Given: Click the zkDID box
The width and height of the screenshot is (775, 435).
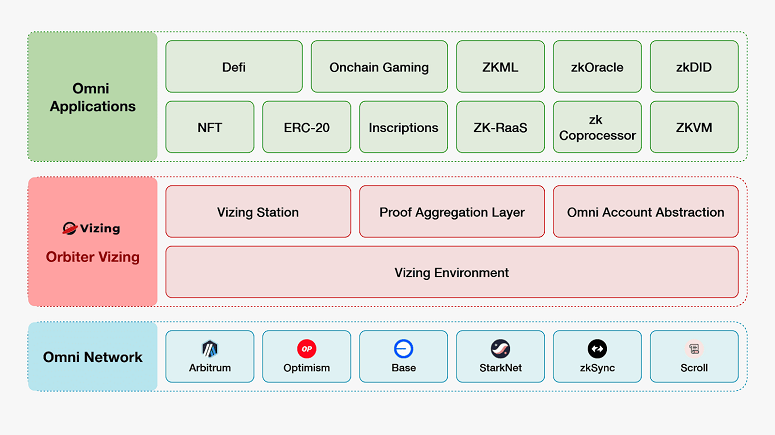Looking at the screenshot, I should pos(694,67).
